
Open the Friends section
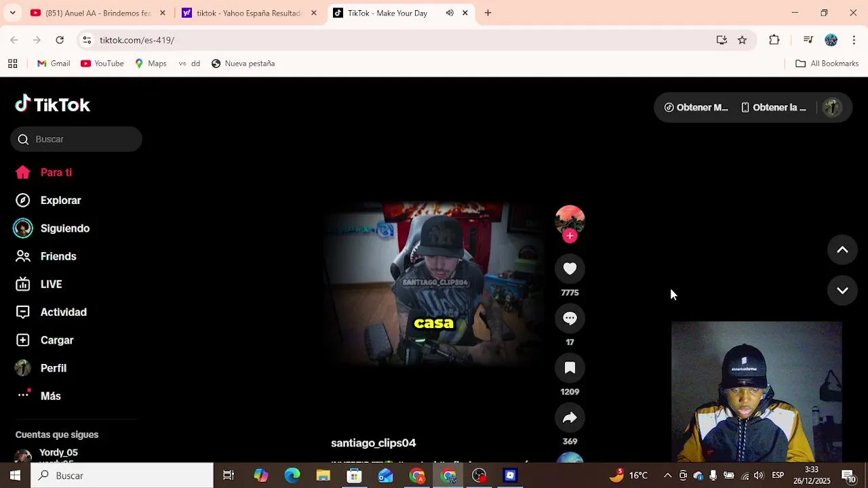pyautogui.click(x=46, y=256)
